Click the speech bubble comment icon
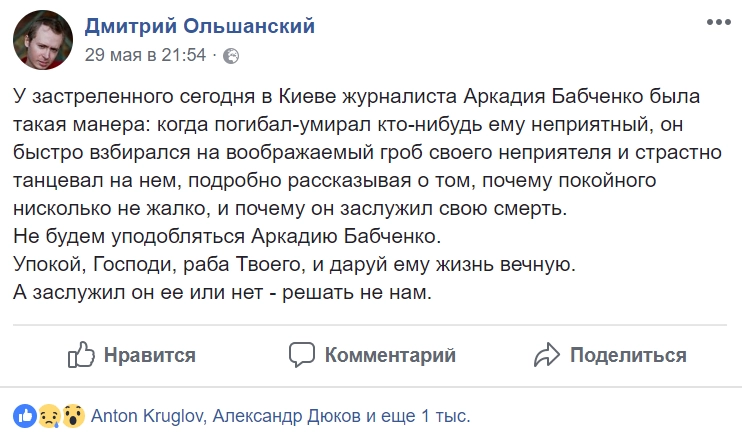 [302, 354]
